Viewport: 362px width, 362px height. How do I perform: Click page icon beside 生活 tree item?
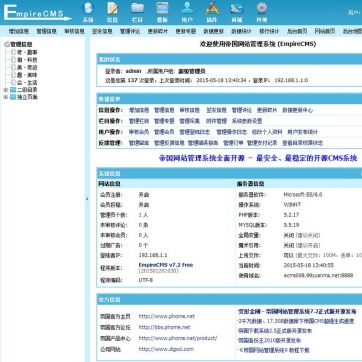(13, 82)
